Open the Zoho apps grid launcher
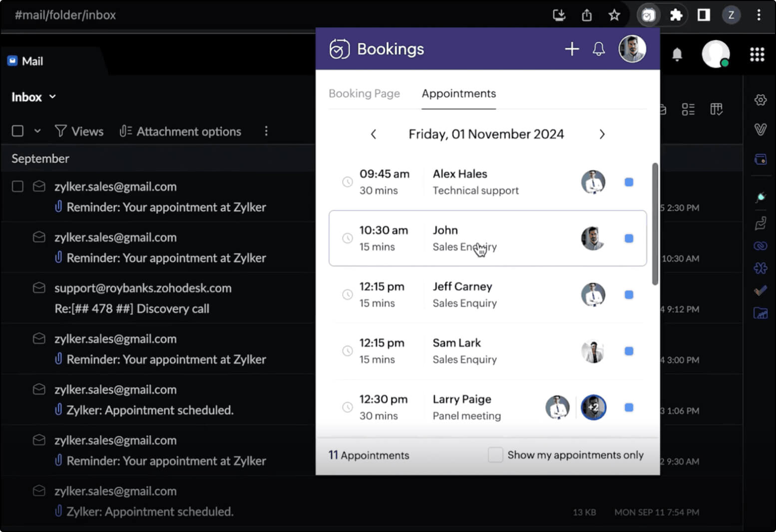776x532 pixels. point(757,54)
